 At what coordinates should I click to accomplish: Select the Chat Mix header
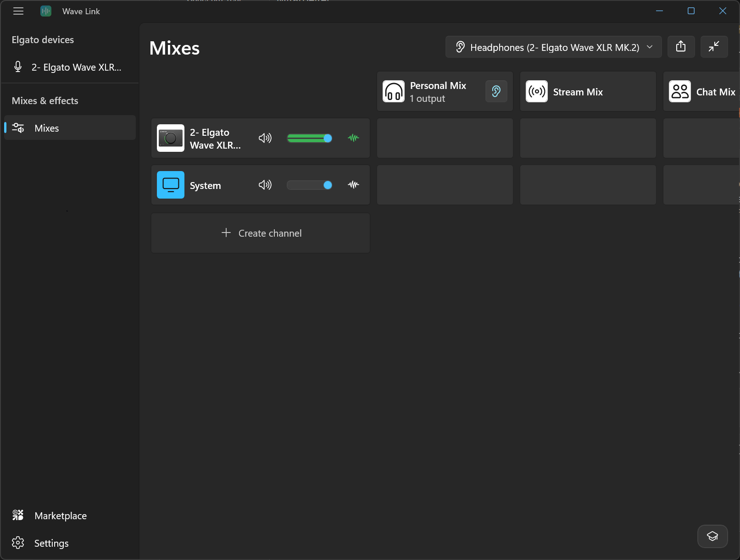pyautogui.click(x=701, y=91)
